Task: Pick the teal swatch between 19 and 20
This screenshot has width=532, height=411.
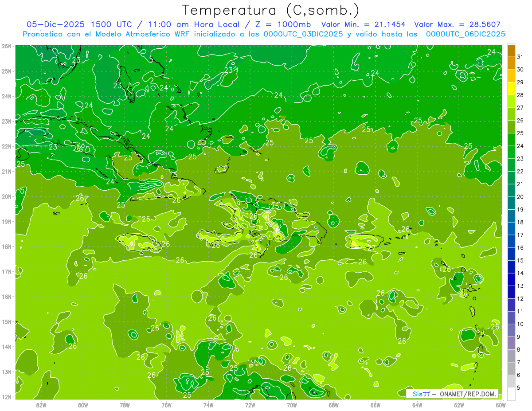Action: coord(511,203)
